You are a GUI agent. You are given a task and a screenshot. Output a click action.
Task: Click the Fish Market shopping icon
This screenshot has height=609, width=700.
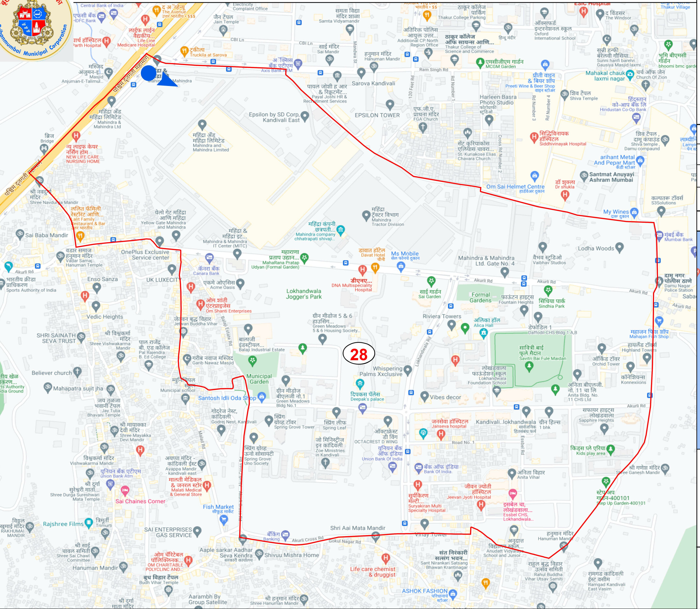223,519
